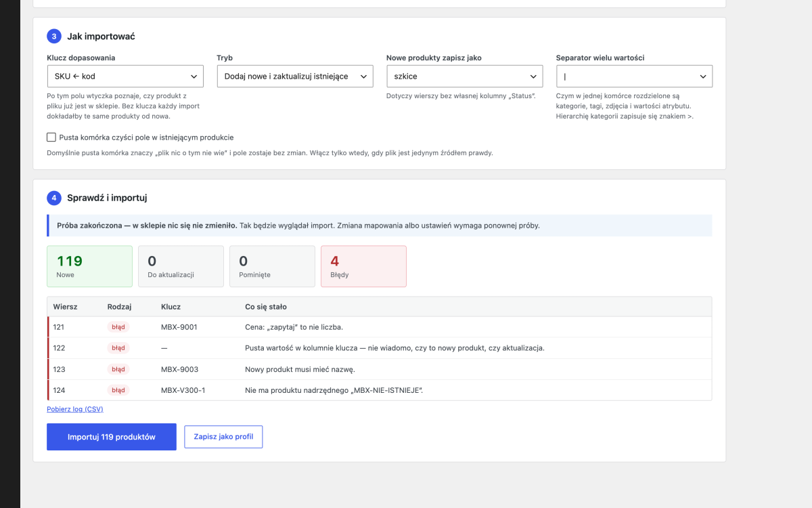Click the błąd badge for MBX-V300-1
Screen dimensions: 812x508
pyautogui.click(x=118, y=390)
